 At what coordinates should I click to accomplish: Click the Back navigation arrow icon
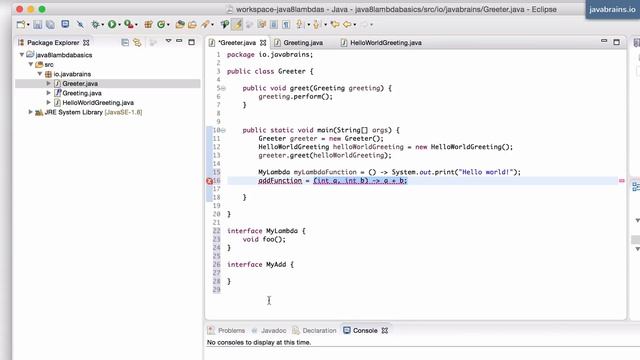[x=347, y=24]
